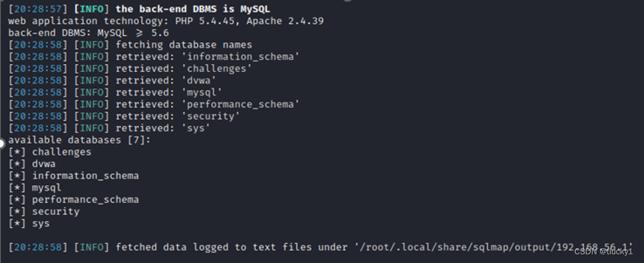The height and width of the screenshot is (263, 644).
Task: Click security in the available databases list
Action: click(56, 212)
